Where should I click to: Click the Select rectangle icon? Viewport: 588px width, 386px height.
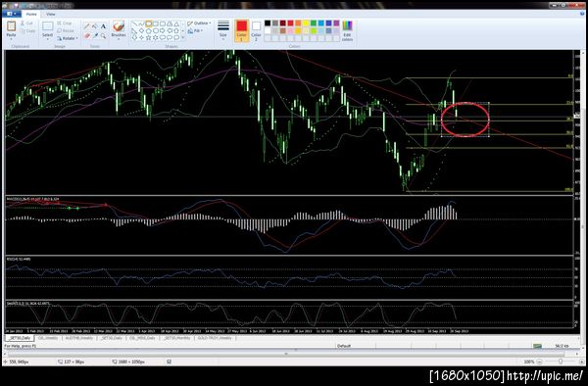(48, 25)
